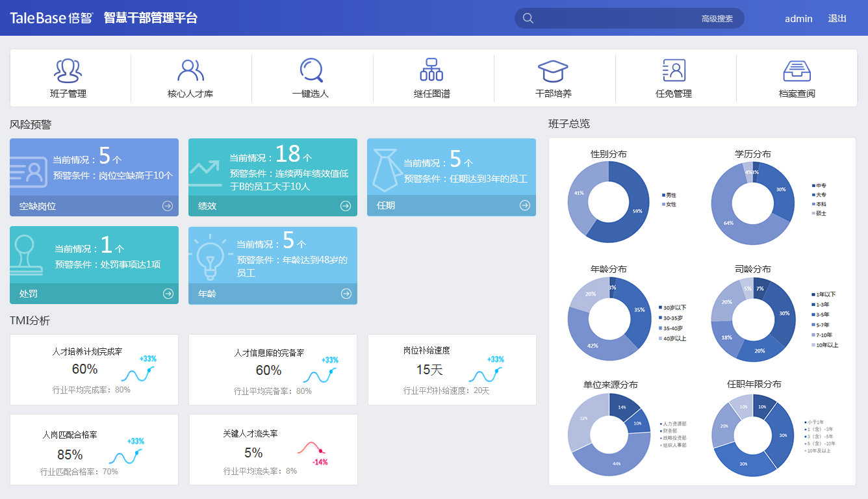Open 年龄 card details arrow

pos(346,294)
